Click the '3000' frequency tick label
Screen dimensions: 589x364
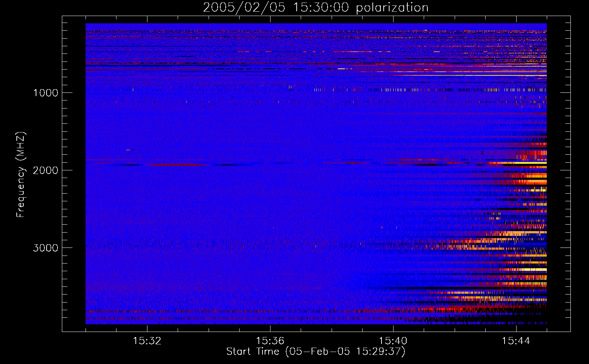[x=46, y=248]
